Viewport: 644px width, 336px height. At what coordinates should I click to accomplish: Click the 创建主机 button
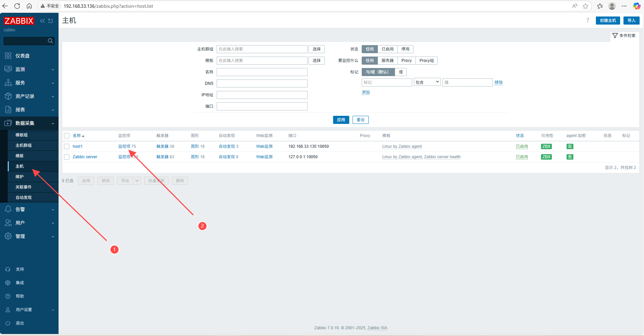point(608,21)
